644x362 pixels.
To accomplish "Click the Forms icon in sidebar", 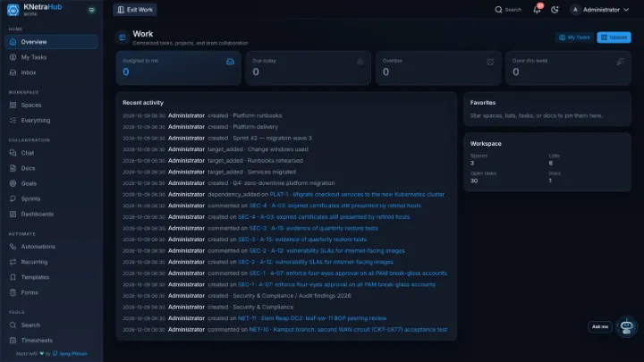I will pyautogui.click(x=13, y=292).
